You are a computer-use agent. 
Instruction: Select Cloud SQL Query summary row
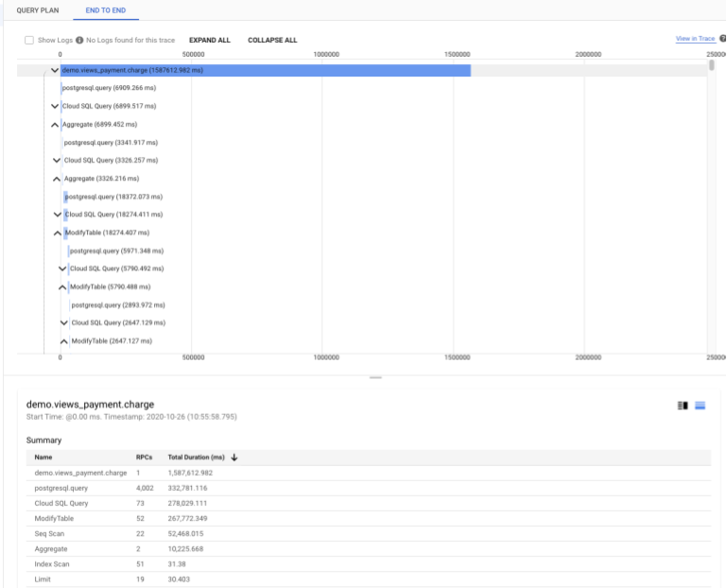368,503
